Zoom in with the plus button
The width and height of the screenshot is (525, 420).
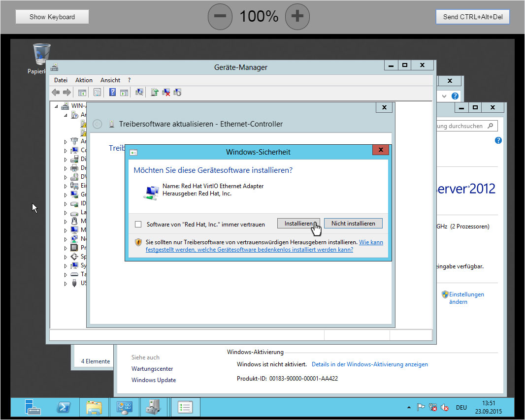pos(297,16)
